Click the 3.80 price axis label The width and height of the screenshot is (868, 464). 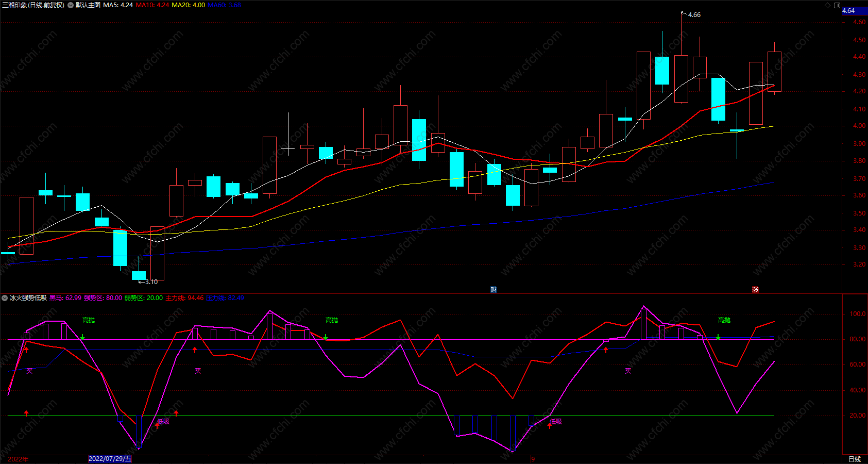(859, 161)
